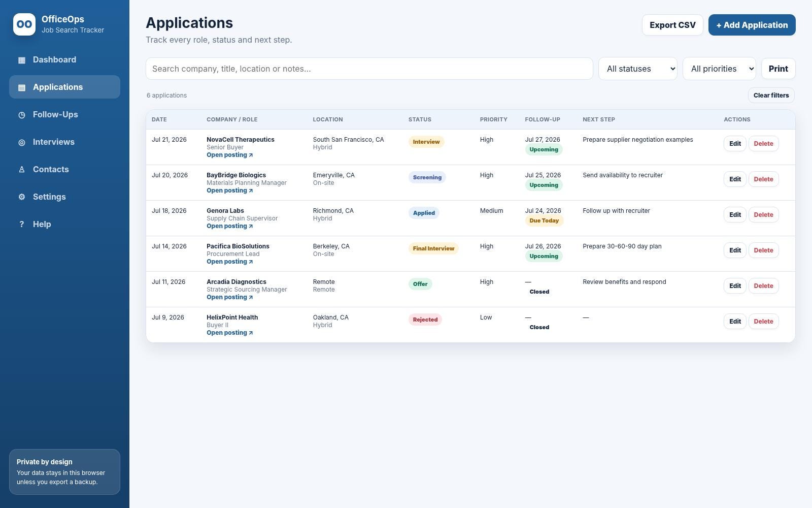The height and width of the screenshot is (508, 812).
Task: Go to the Dashboard page
Action: (64, 59)
